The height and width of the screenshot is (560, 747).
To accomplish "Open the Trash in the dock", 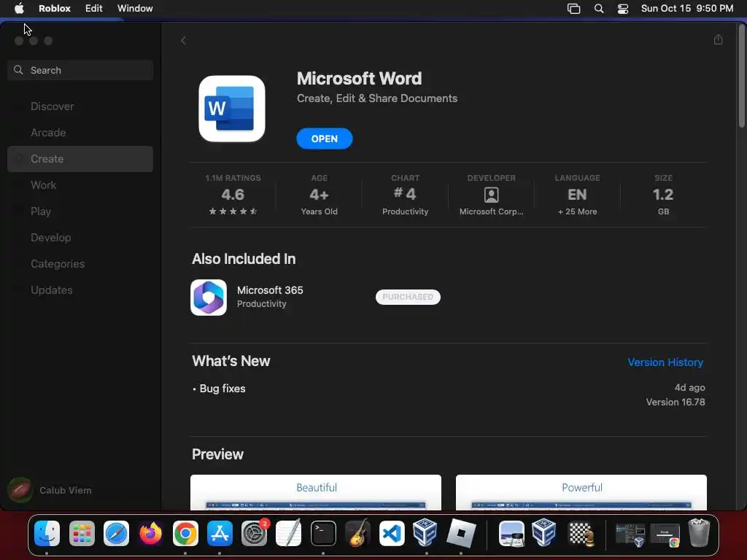I will coord(699,533).
